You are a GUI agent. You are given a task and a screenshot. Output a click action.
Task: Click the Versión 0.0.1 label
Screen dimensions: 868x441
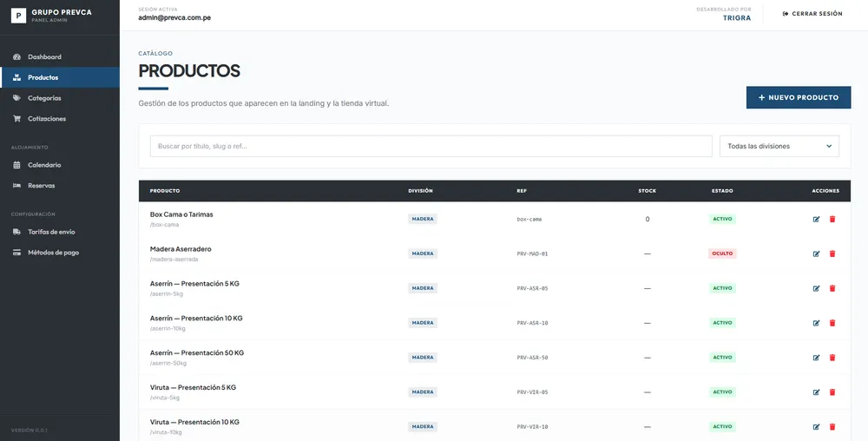(30, 430)
